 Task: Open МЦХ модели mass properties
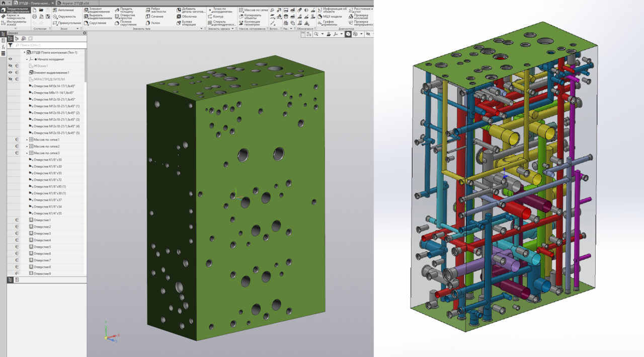click(x=330, y=17)
